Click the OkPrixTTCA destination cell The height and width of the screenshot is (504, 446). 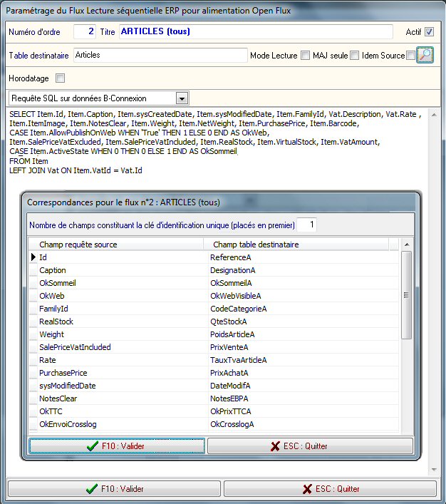tap(304, 411)
